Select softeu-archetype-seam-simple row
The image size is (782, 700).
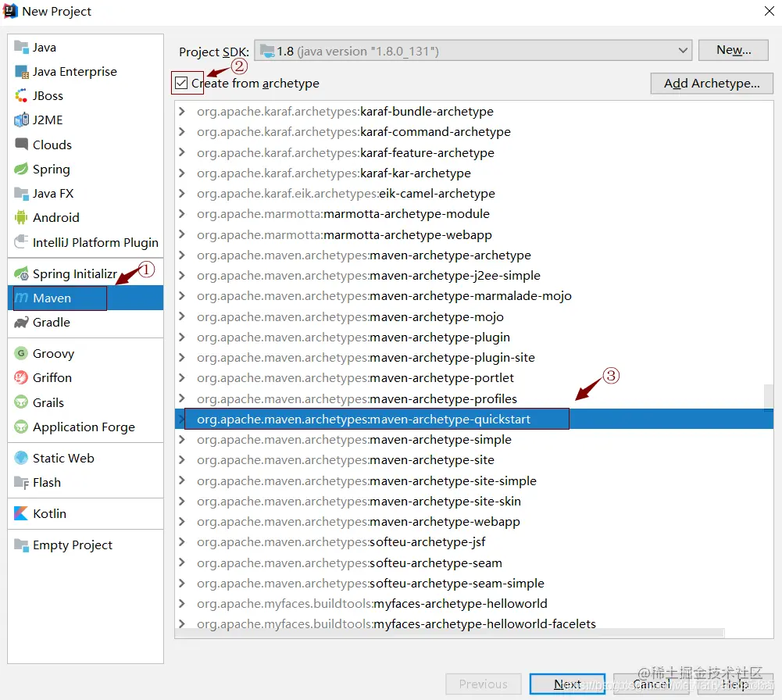click(473, 584)
